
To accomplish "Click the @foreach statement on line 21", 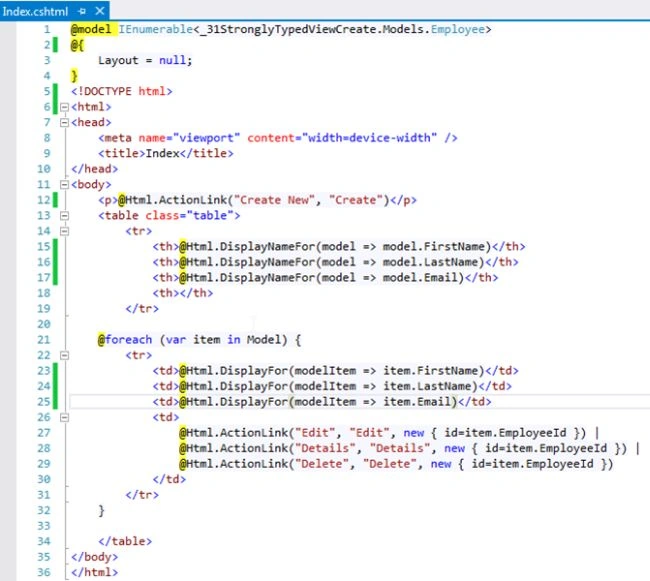I will coord(199,340).
